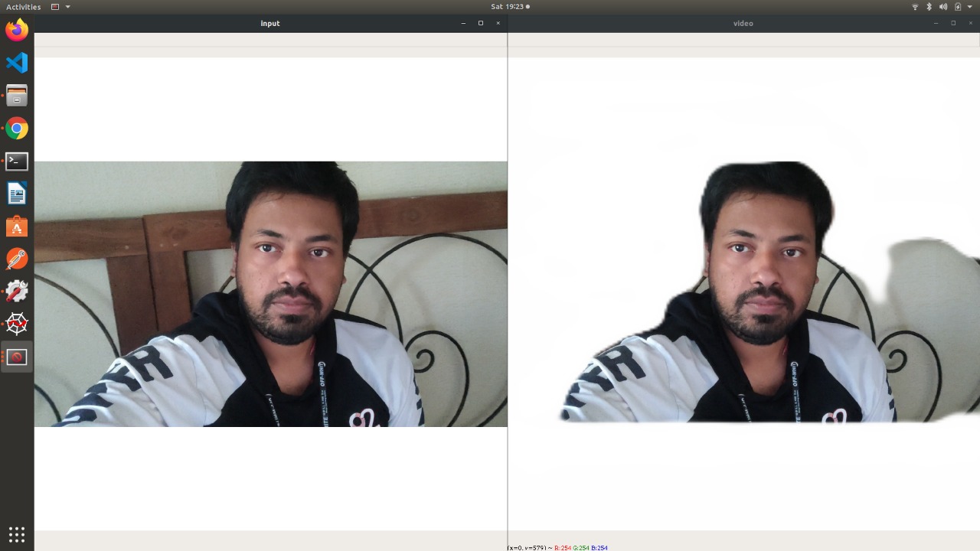980x551 pixels.
Task: Click the speaker volume icon in the top bar
Action: [943, 7]
